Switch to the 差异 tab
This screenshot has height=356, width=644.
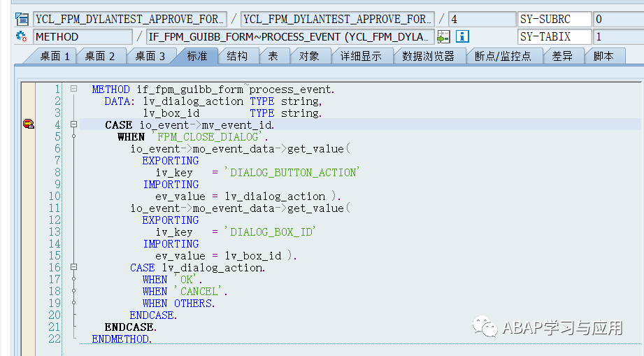point(562,56)
